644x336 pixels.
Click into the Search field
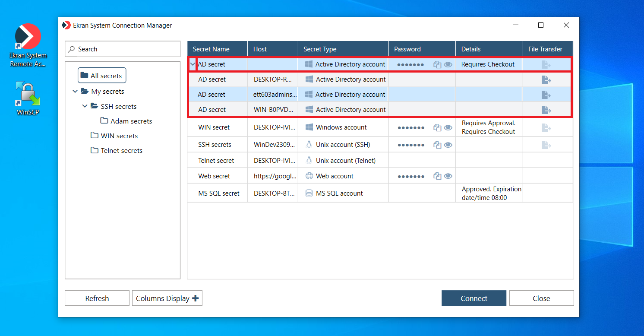pyautogui.click(x=125, y=49)
